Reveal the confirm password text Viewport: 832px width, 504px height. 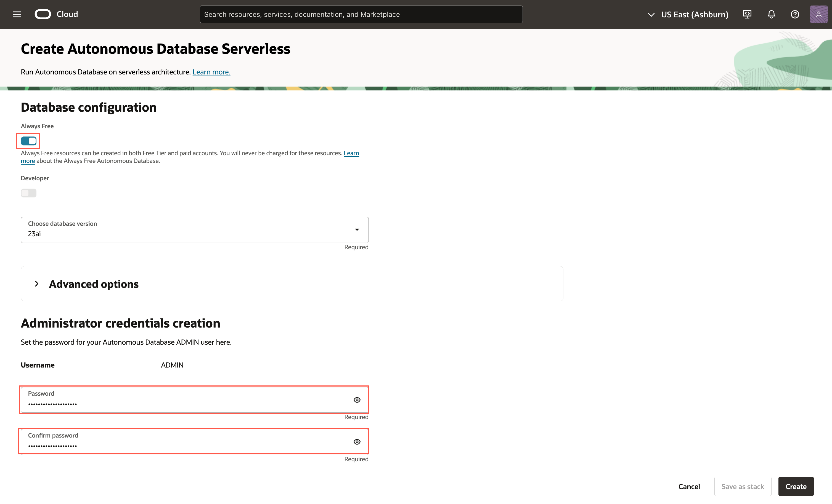(x=357, y=442)
